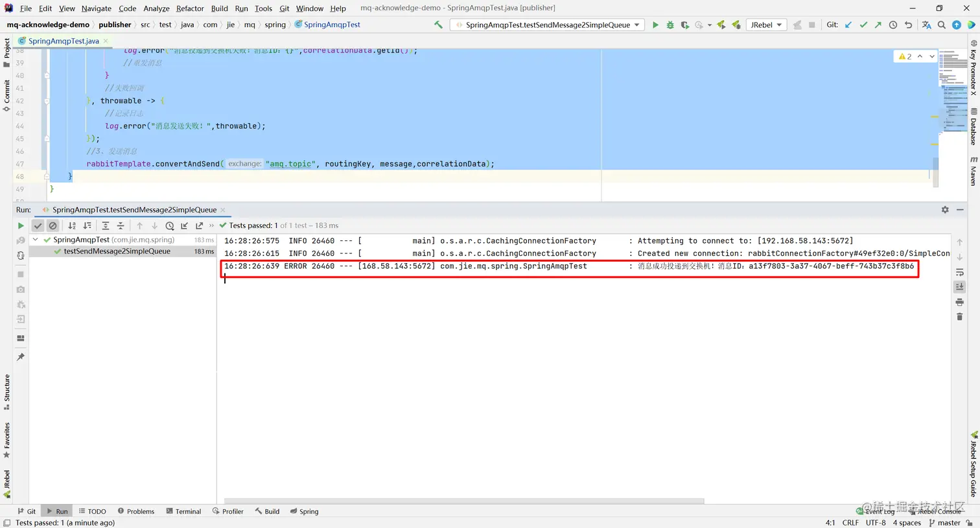This screenshot has width=980, height=528.
Task: Hide the Run tool window
Action: [x=960, y=210]
